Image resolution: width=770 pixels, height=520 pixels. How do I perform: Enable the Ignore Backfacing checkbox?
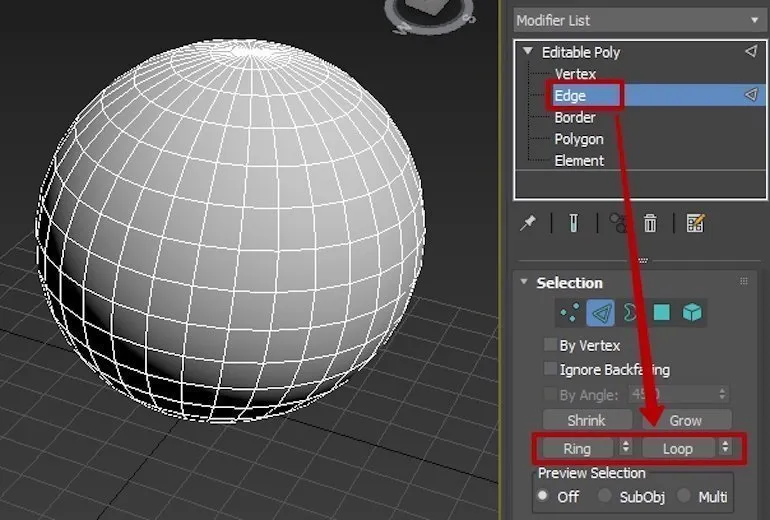[550, 369]
